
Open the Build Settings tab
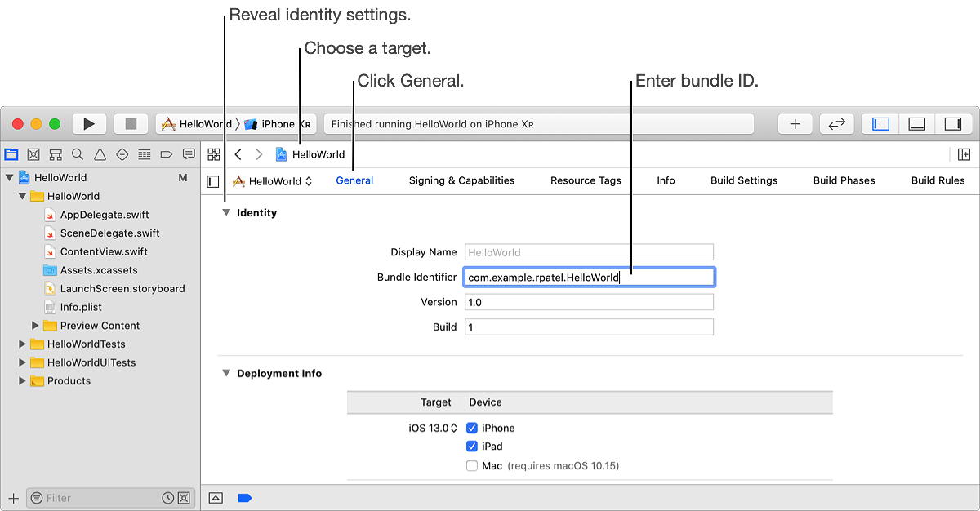(744, 180)
